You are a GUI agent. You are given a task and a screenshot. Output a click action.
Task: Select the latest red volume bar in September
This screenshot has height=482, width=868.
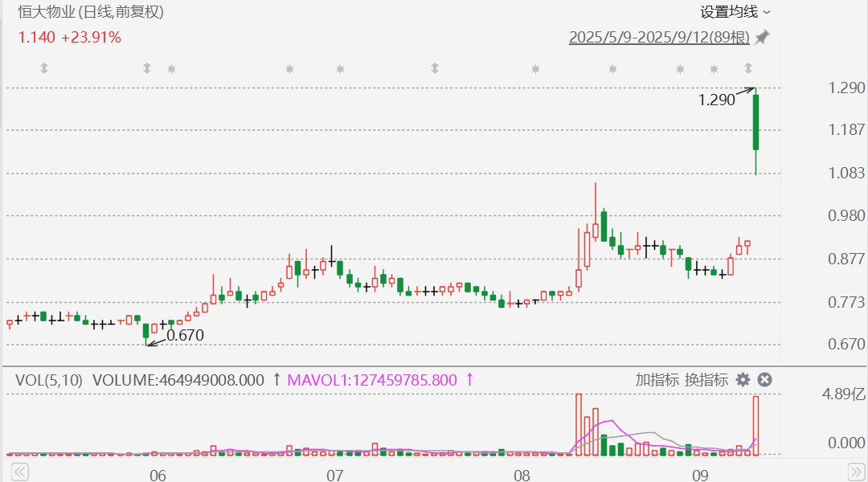pos(755,426)
